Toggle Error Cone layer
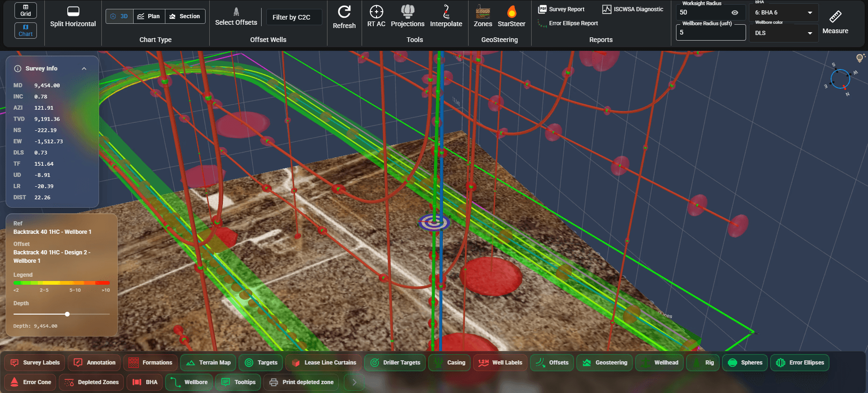Viewport: 868px width, 393px height. [x=30, y=382]
